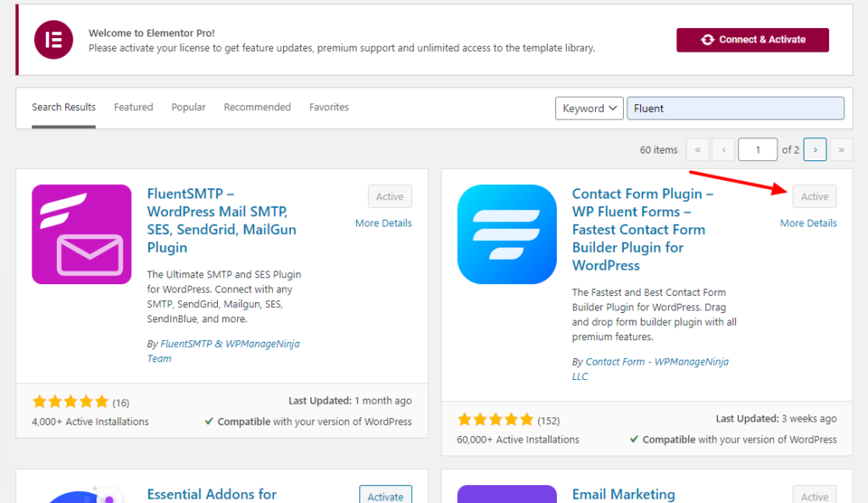Screen dimensions: 868x503
Task: Click the Active button for FluentSMTP
Action: [390, 196]
